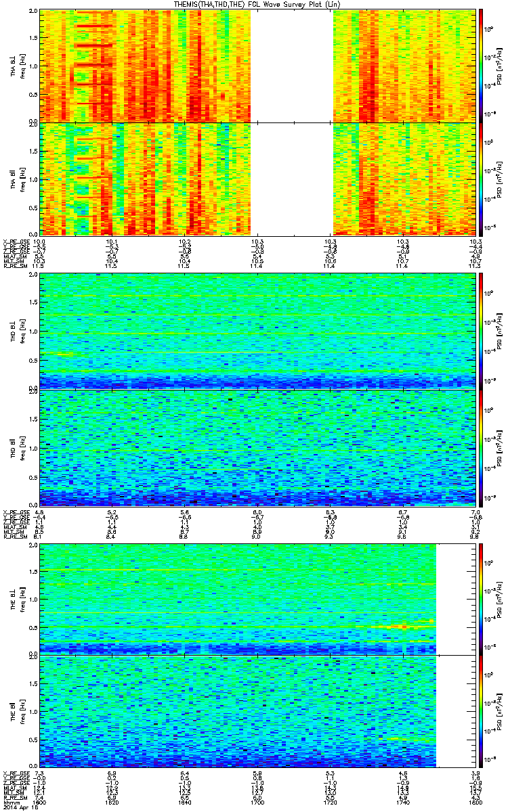
Task: Select the PSD color bar beside THE B-parallel
Action: coord(482,713)
